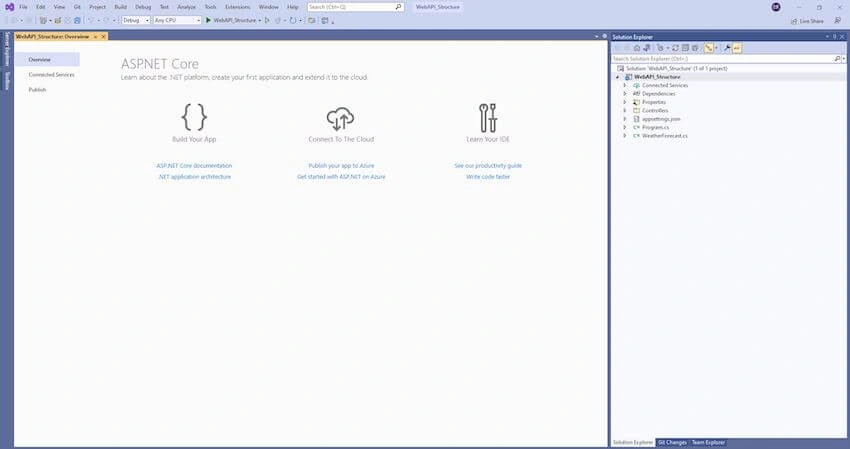This screenshot has width=850, height=449.
Task: Close the WebAPI_Structure: Overview tab
Action: [104, 37]
